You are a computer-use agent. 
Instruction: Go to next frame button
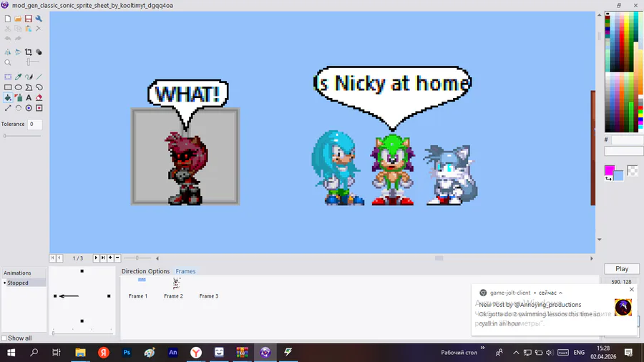[x=96, y=258]
